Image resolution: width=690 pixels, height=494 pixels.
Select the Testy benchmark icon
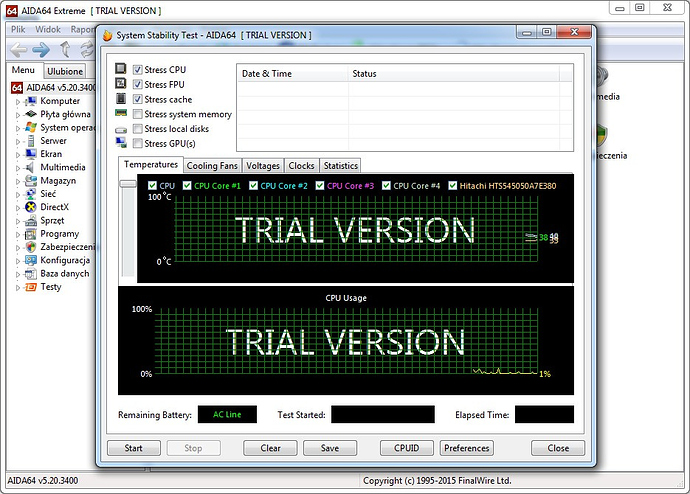point(31,287)
